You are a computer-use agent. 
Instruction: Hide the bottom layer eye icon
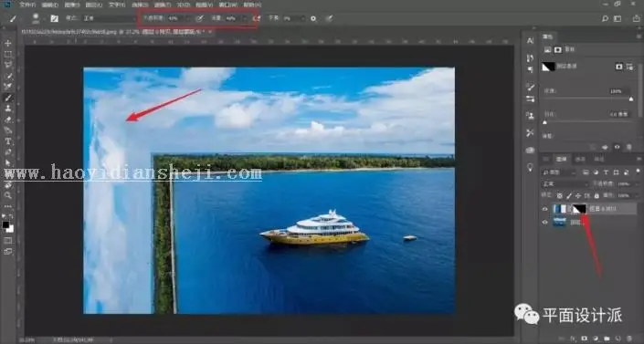545,222
